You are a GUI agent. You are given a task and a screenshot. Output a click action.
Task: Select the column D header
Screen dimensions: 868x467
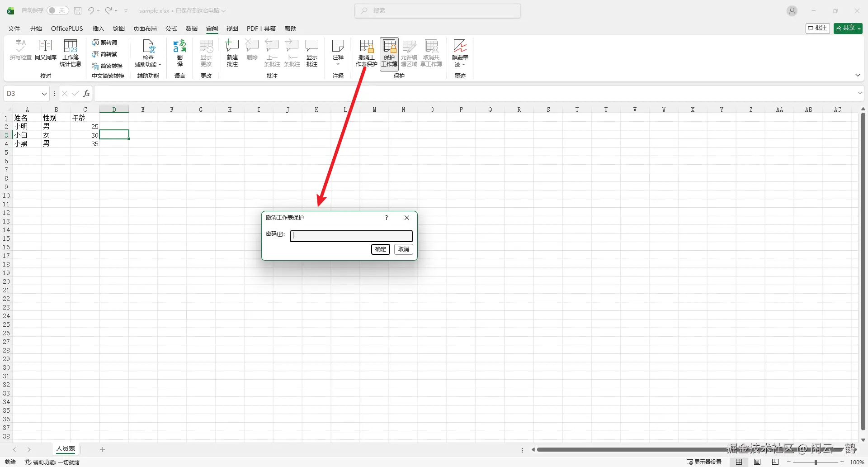click(x=114, y=110)
